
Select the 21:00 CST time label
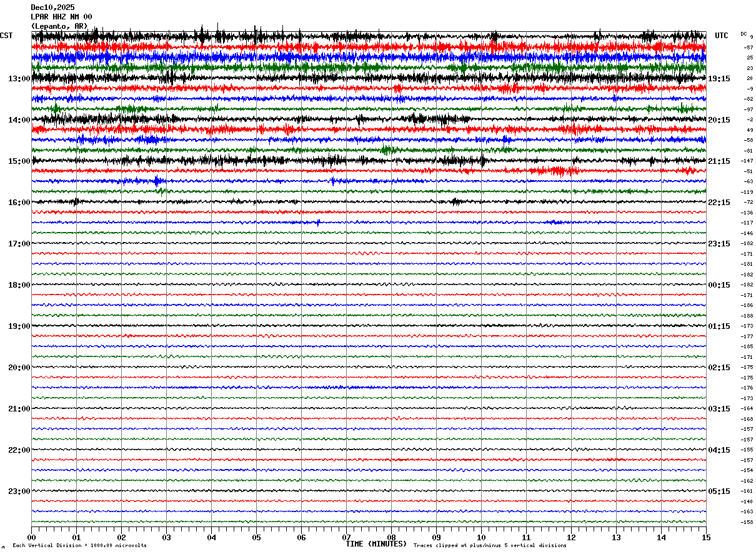(x=19, y=409)
